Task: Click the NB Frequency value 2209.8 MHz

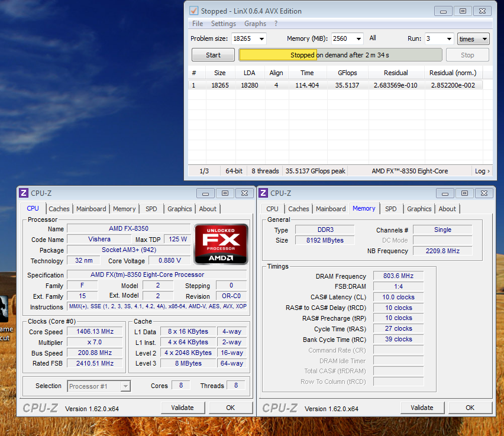Action: click(x=442, y=251)
